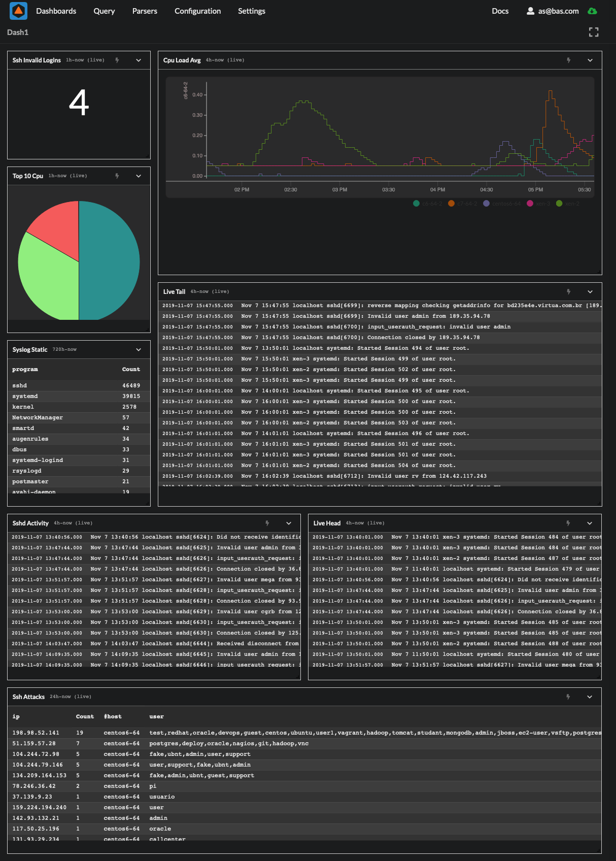616x861 pixels.
Task: Toggle c6-64-2 legend series
Action: (x=428, y=204)
